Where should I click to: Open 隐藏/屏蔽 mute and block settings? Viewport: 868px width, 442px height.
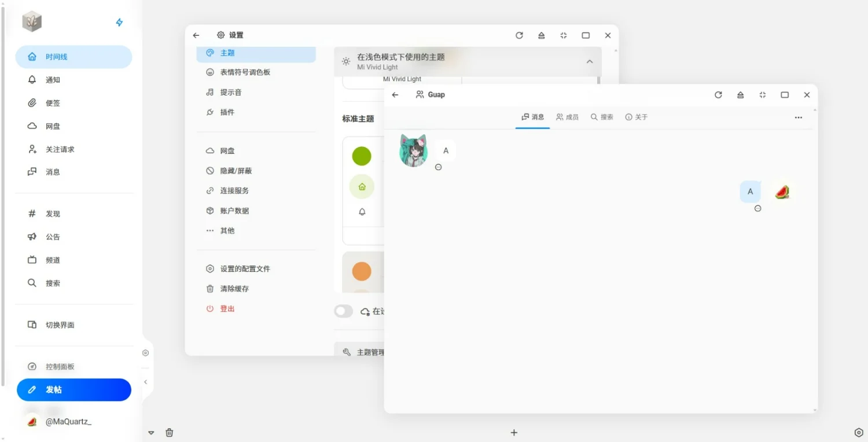click(x=256, y=171)
